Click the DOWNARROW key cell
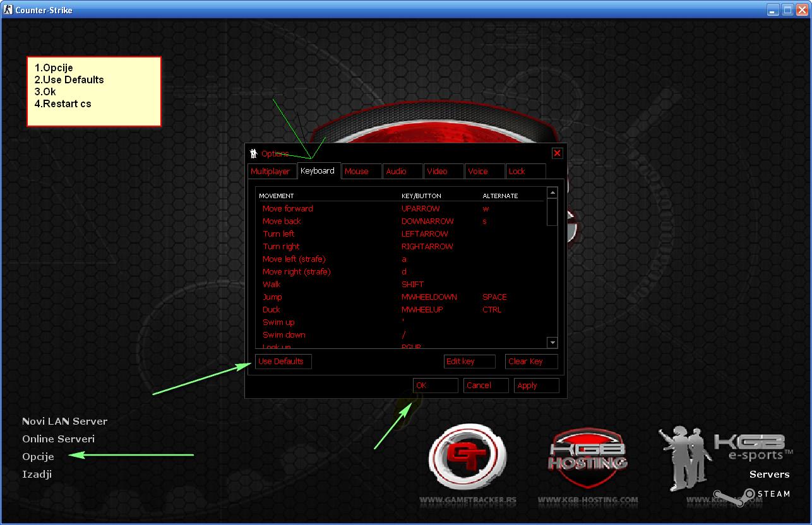This screenshot has width=812, height=525. coord(427,221)
